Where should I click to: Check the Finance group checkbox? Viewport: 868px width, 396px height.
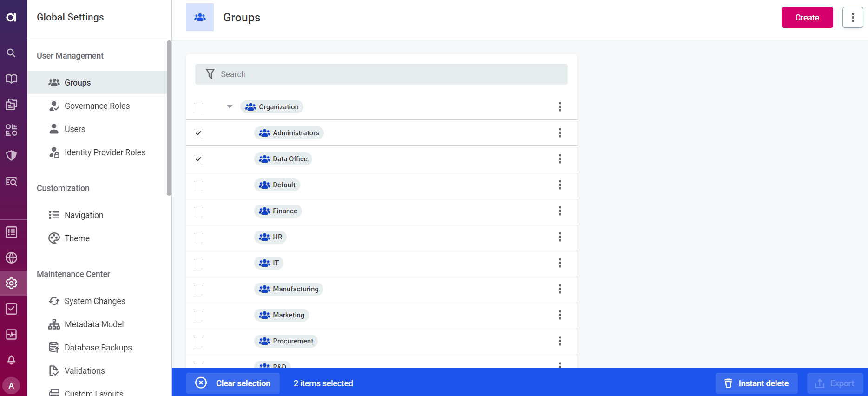point(198,211)
